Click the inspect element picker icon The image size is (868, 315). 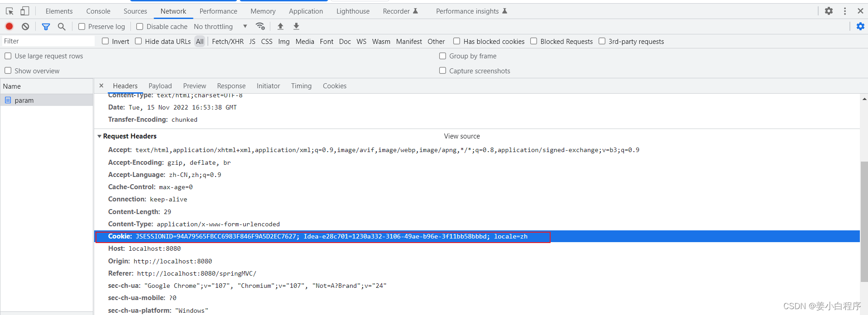tap(10, 11)
